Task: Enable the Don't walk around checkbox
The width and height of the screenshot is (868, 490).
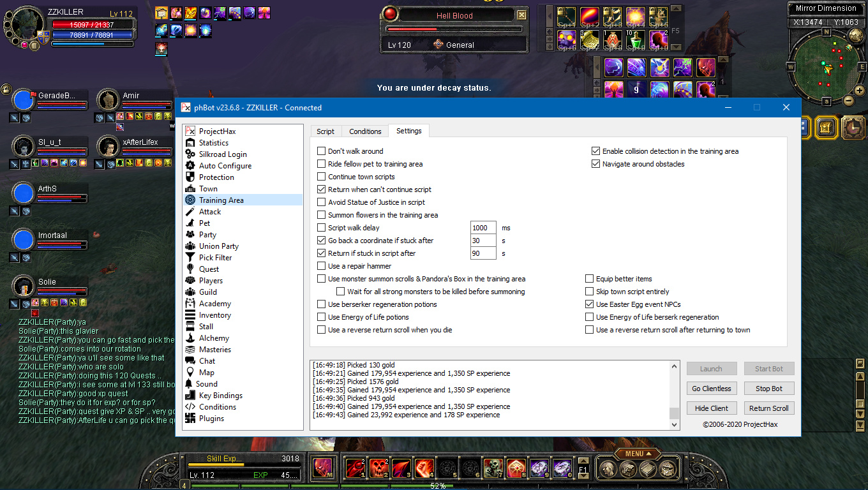Action: 322,151
